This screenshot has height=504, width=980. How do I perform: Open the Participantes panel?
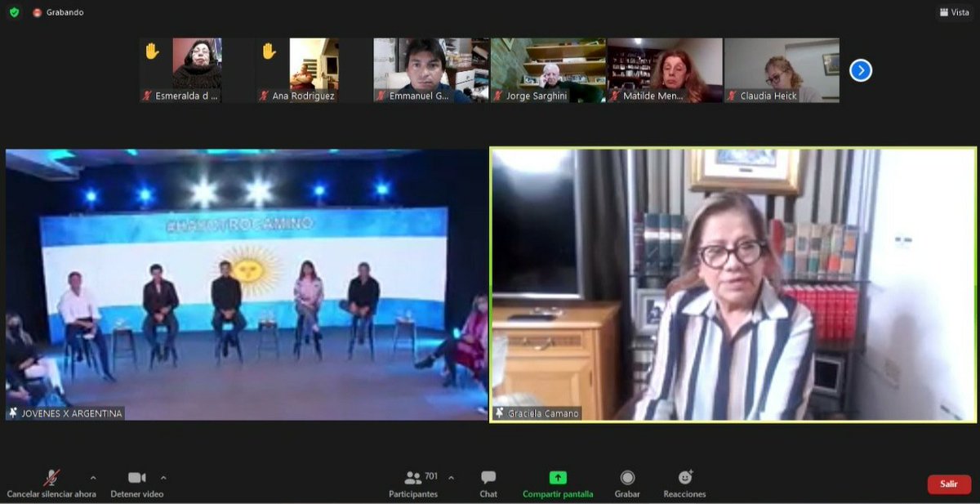tap(413, 484)
